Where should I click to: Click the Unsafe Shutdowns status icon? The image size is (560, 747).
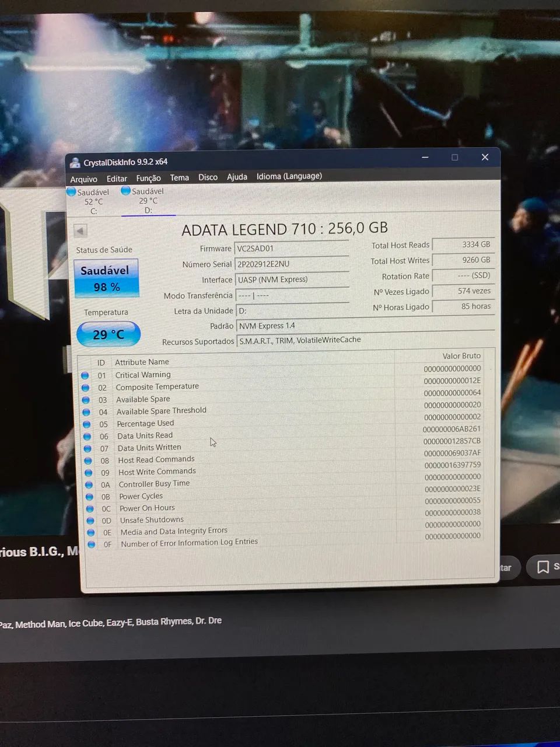(x=90, y=521)
